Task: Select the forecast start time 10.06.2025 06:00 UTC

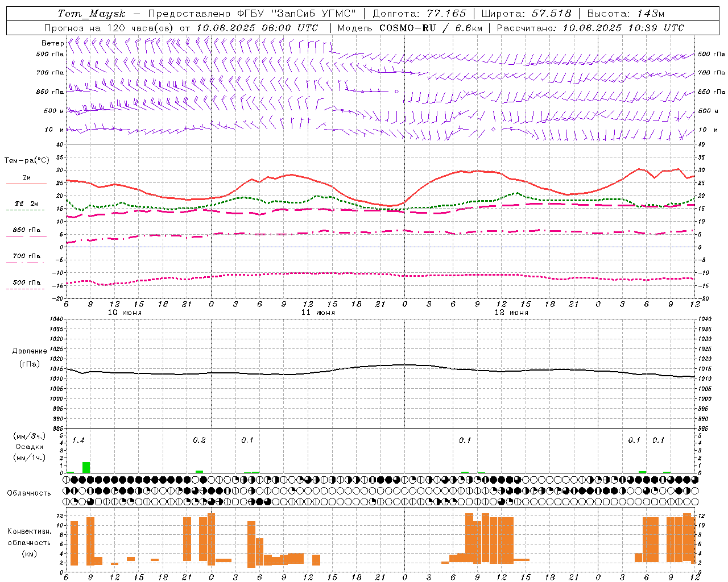Action: (257, 28)
